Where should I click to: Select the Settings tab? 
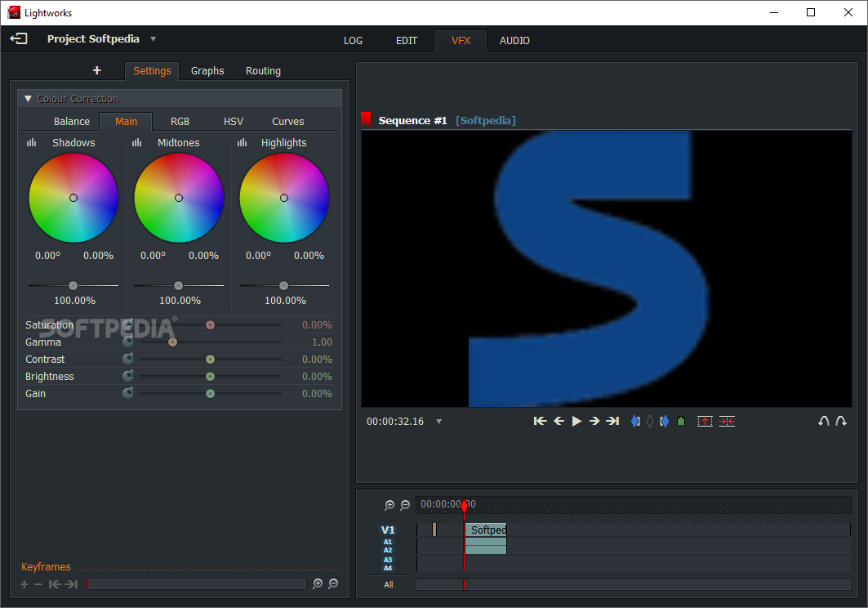pyautogui.click(x=152, y=71)
